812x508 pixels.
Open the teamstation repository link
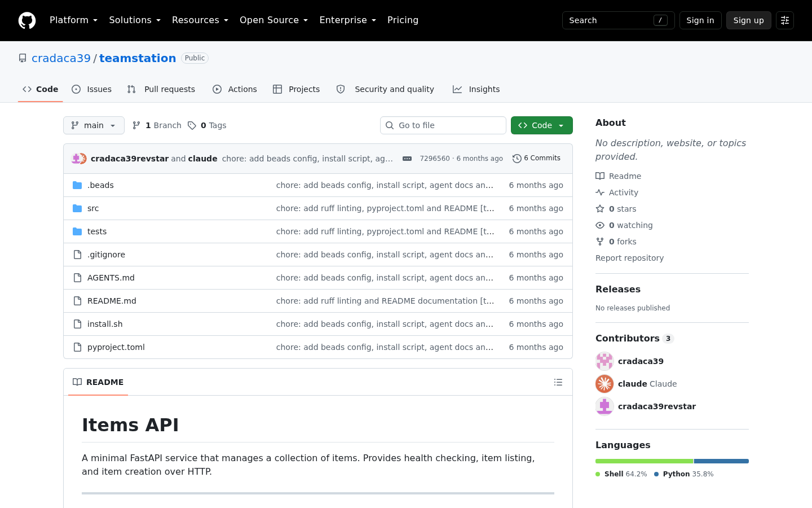pos(138,58)
